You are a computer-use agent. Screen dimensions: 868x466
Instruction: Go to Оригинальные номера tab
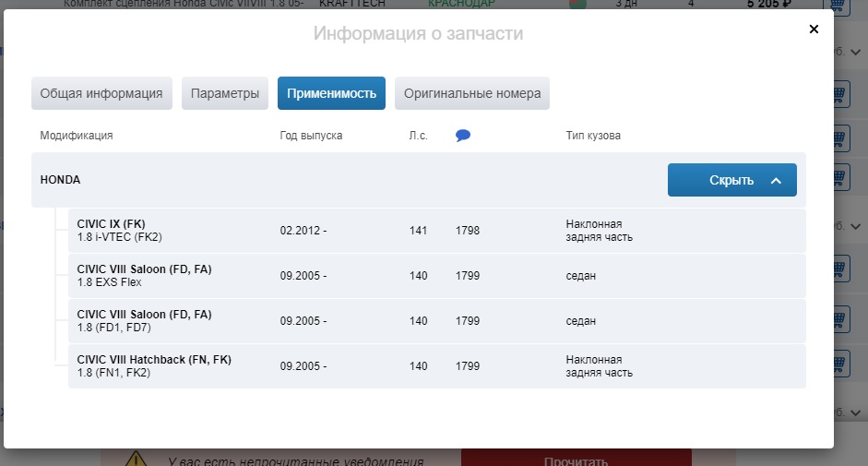(472, 93)
